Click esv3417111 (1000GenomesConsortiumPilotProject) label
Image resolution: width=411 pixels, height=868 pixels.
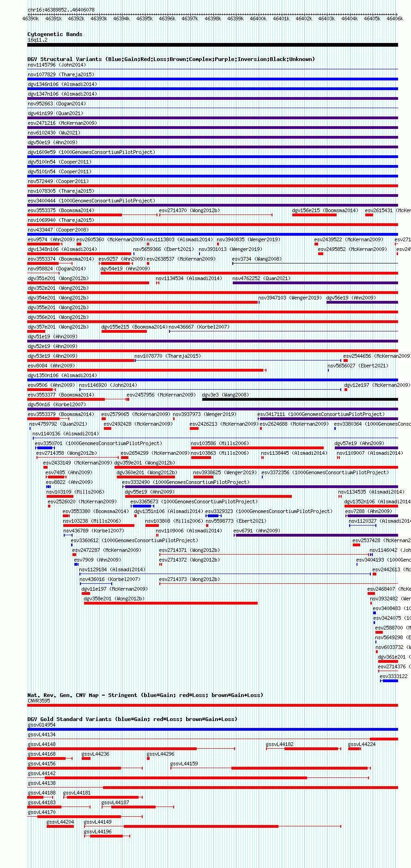[x=321, y=414]
